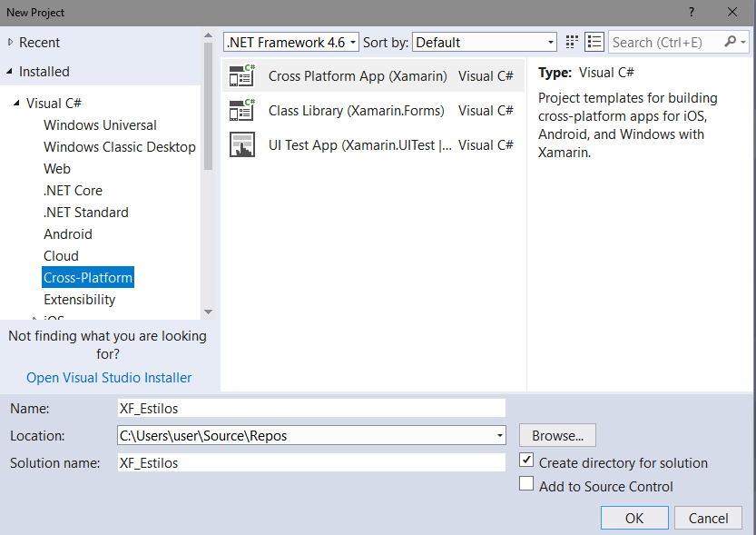756x535 pixels.
Task: Select UI Test App (Xamarin.UITest) row text
Action: pyautogui.click(x=359, y=144)
